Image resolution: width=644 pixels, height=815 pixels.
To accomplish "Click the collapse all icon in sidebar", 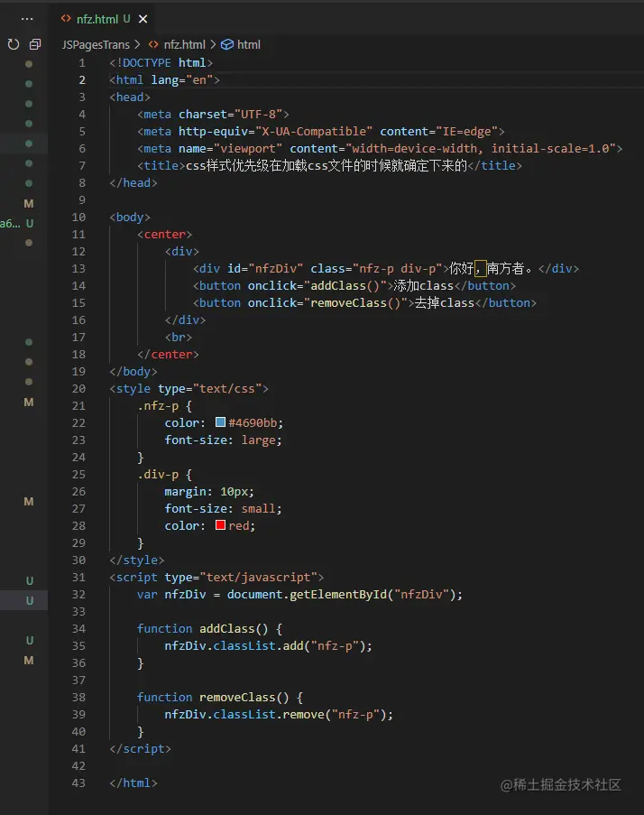I will click(x=35, y=45).
